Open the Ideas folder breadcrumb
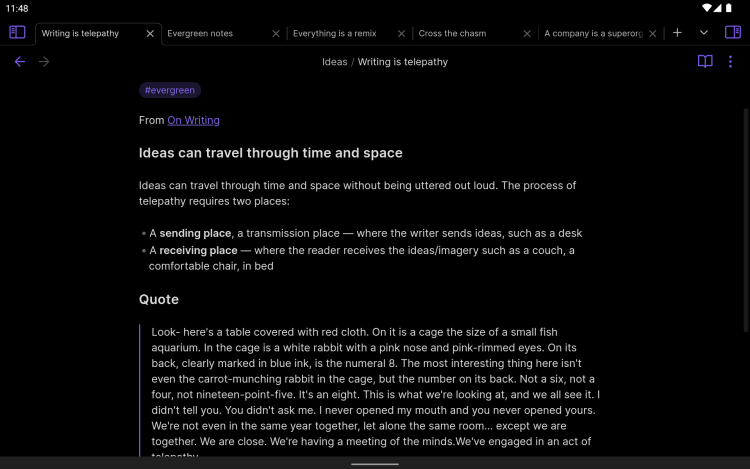 [334, 62]
